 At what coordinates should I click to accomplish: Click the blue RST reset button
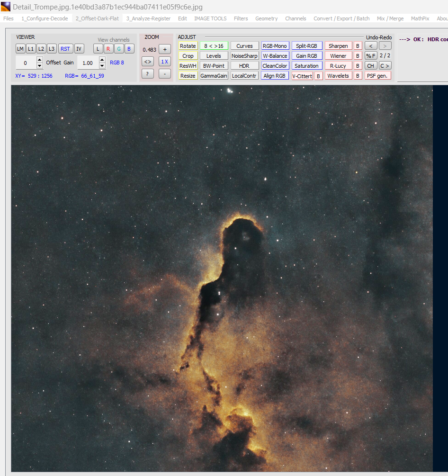65,49
